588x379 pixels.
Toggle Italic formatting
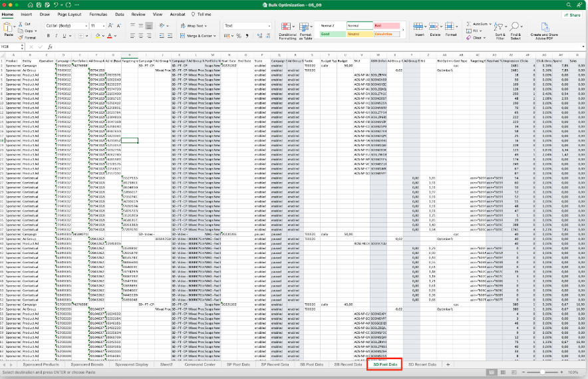(57, 36)
